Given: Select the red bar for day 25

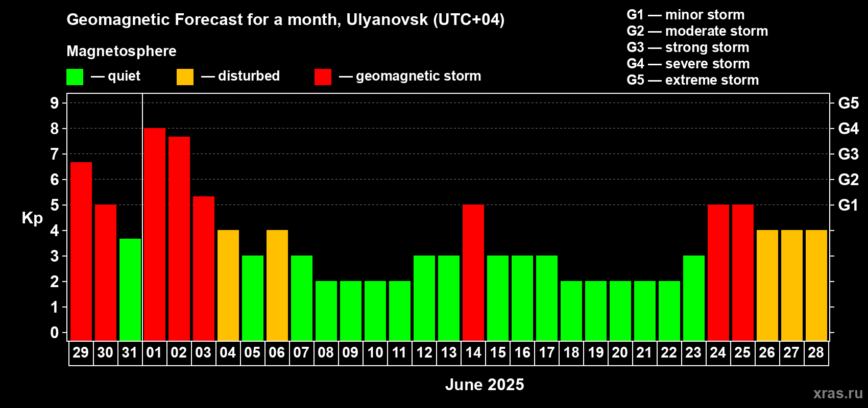Looking at the screenshot, I should tap(743, 273).
